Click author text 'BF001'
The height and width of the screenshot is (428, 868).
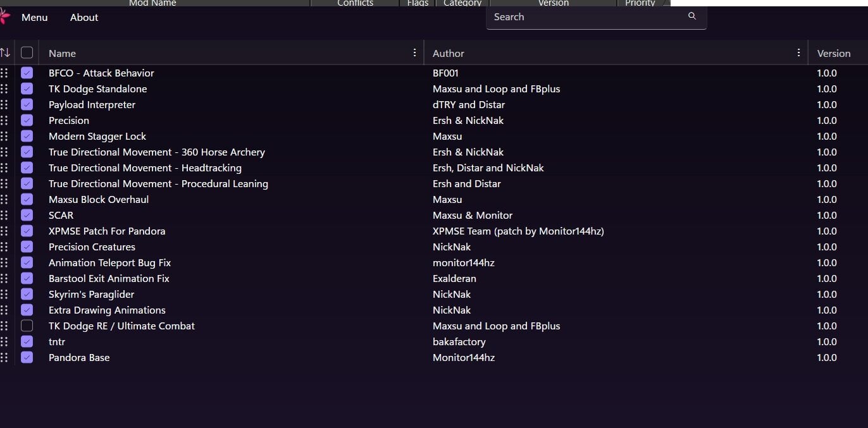[445, 73]
